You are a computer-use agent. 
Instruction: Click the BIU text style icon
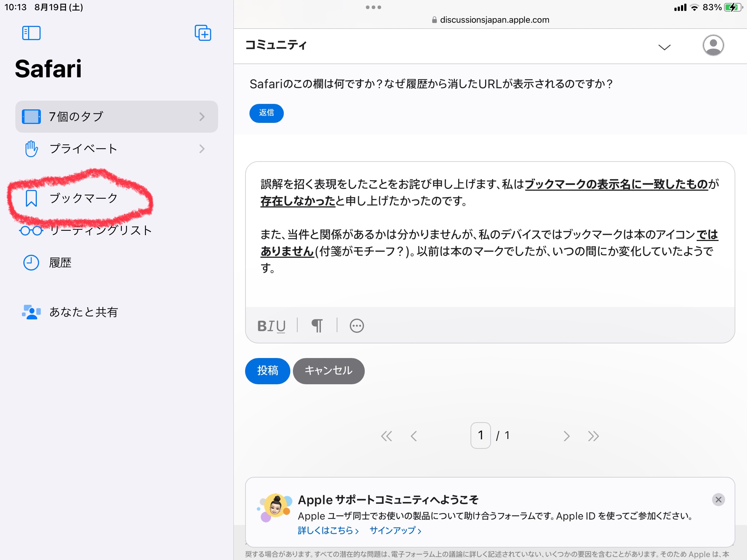tap(271, 326)
